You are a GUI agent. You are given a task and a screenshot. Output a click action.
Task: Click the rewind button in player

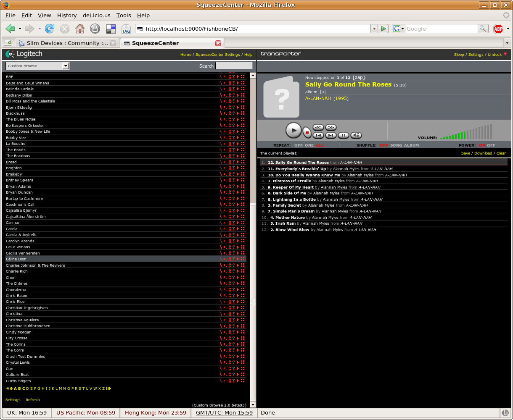pyautogui.click(x=318, y=127)
